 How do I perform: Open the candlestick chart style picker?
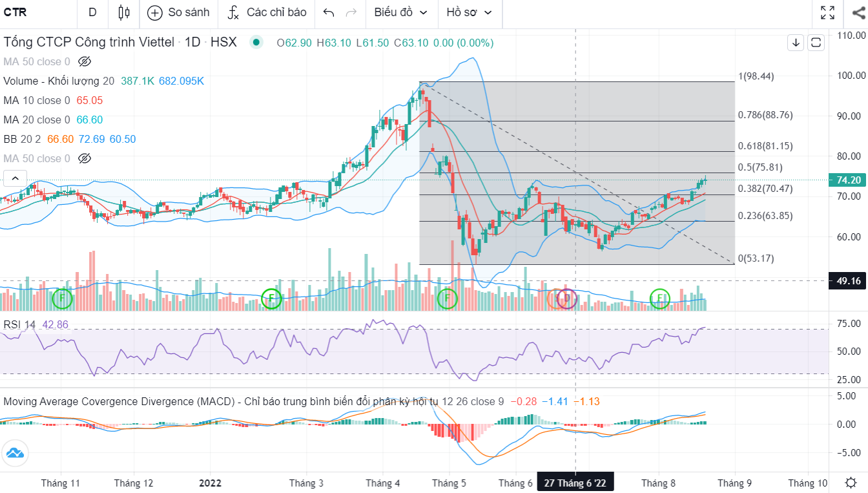125,12
